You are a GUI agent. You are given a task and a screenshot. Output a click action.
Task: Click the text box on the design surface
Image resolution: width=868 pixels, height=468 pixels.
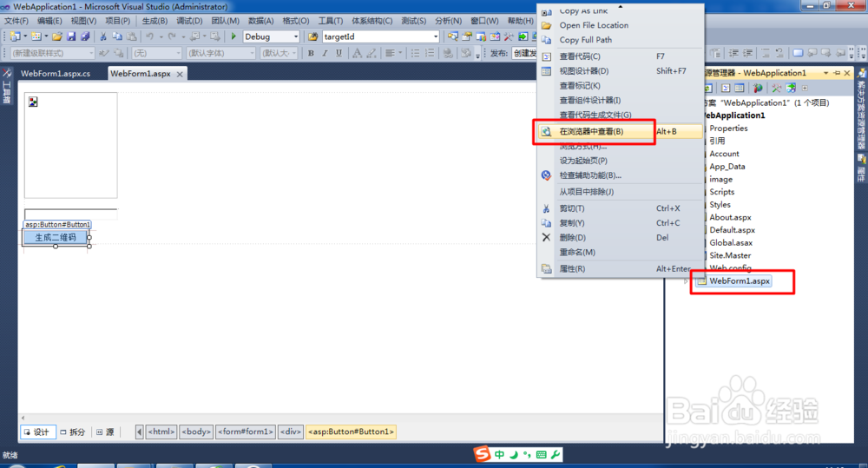point(71,214)
